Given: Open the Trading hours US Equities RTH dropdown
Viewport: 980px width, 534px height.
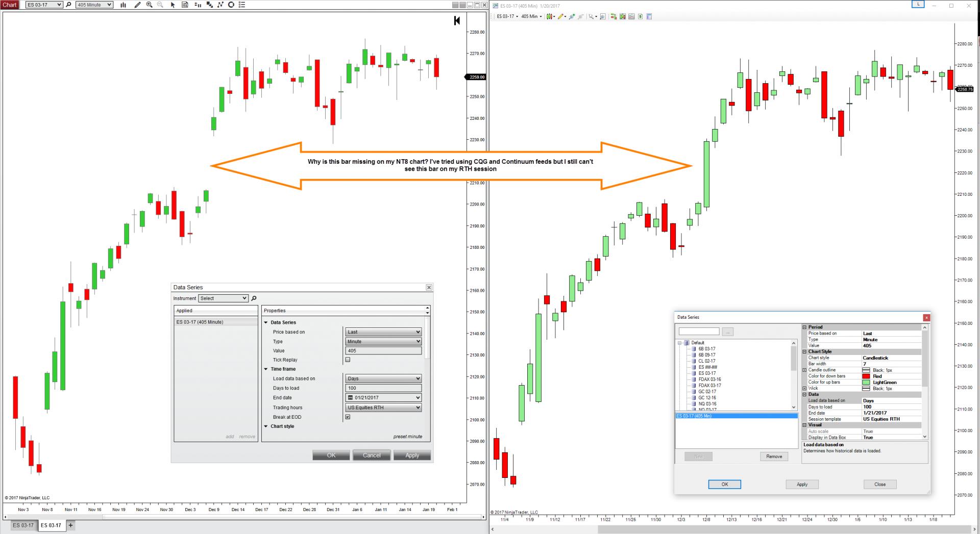Looking at the screenshot, I should [383, 408].
